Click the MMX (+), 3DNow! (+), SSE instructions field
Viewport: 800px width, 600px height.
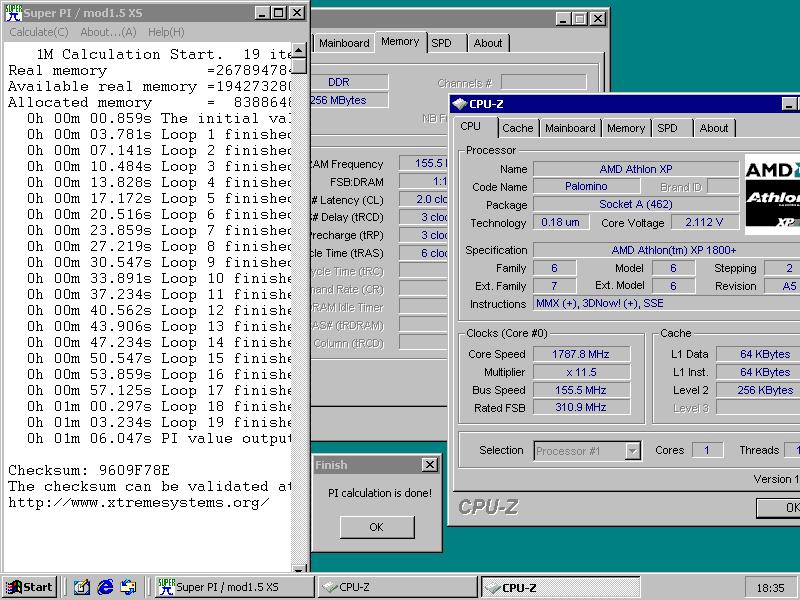667,304
